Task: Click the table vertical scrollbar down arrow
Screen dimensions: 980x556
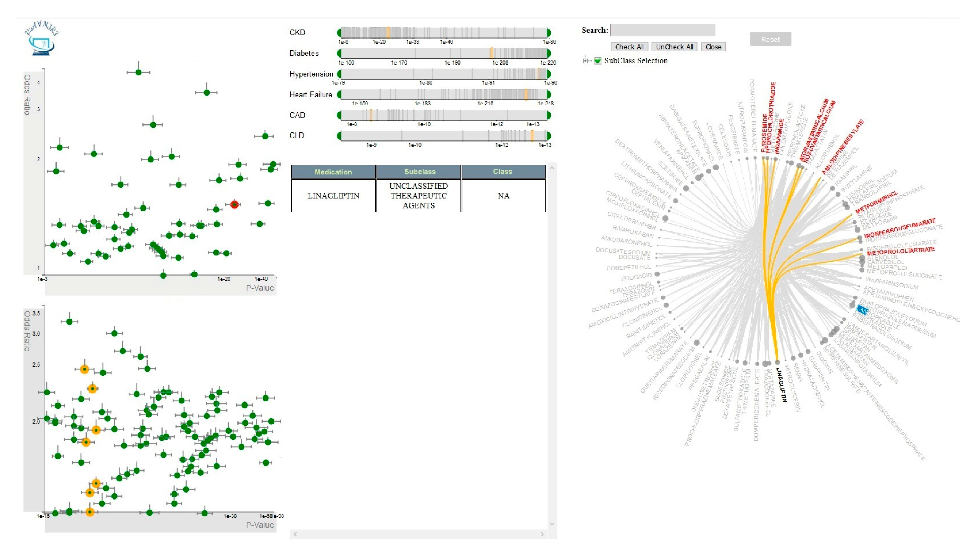Action: coord(552,524)
